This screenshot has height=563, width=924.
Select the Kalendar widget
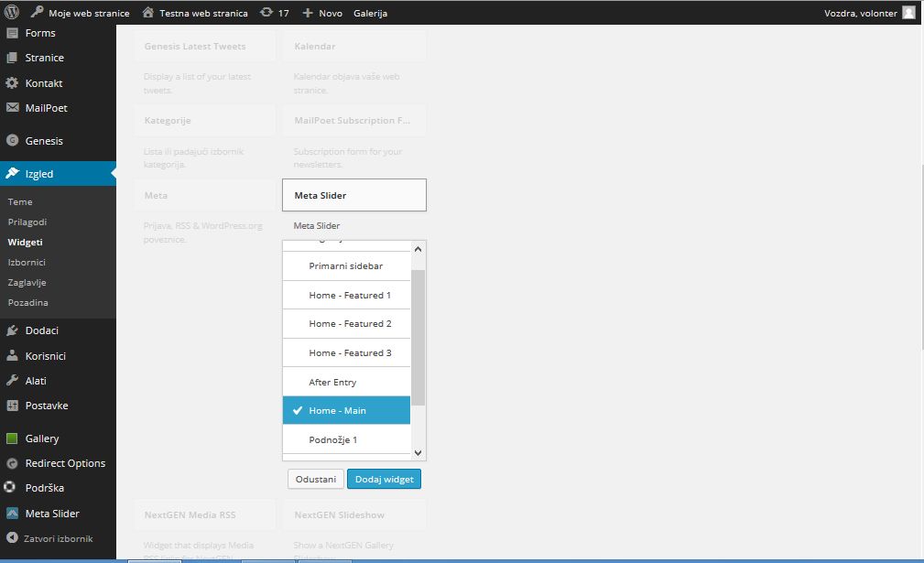[354, 46]
